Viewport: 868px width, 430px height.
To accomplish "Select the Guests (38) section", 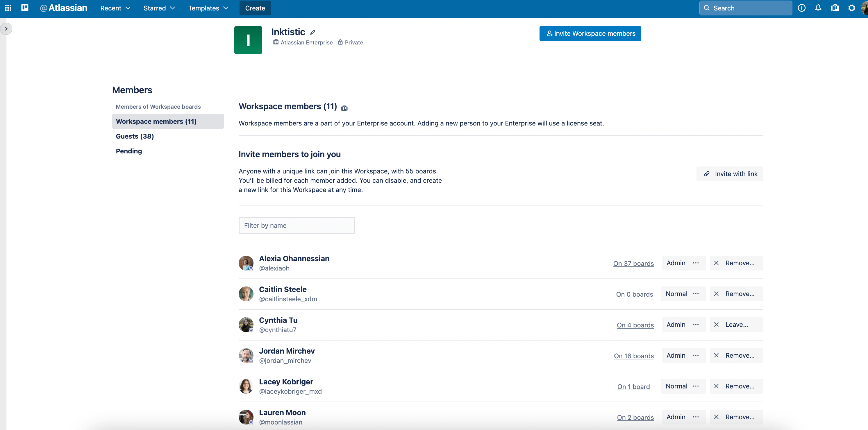I will pos(135,136).
